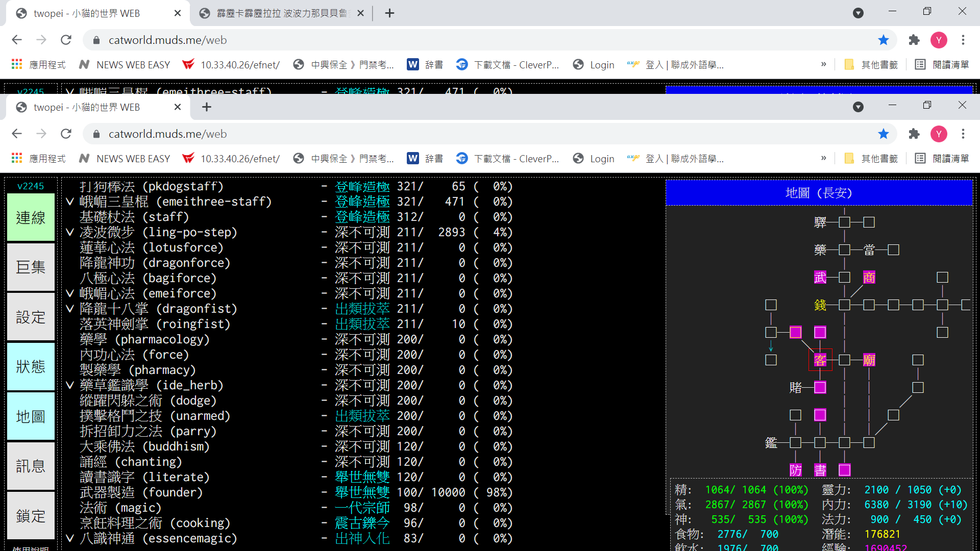Toggle the 狀態 status button

pyautogui.click(x=31, y=366)
